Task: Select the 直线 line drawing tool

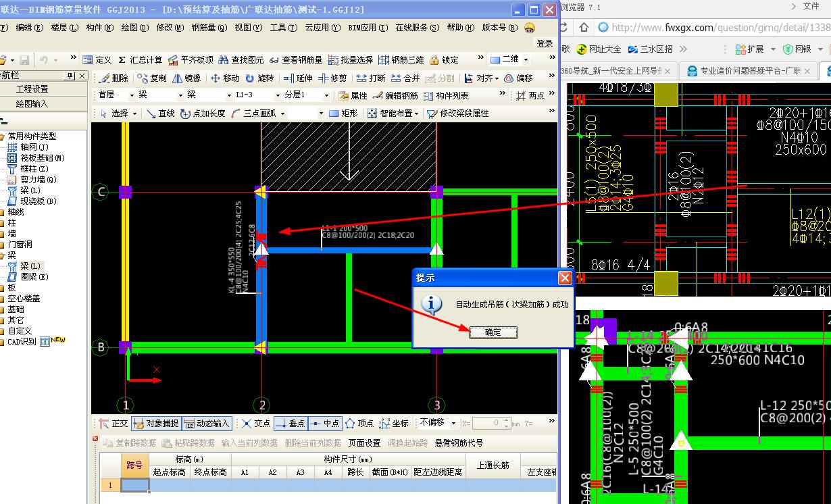Action: pyautogui.click(x=161, y=114)
